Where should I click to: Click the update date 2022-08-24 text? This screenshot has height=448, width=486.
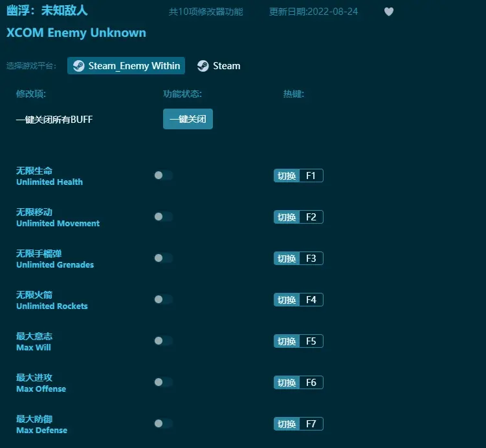[313, 12]
